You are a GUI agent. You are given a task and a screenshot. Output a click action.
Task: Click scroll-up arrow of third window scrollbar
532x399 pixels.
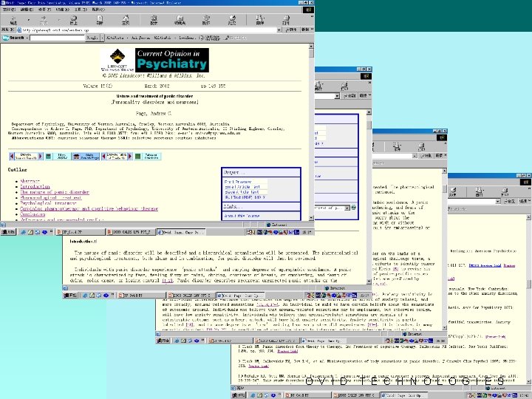(444, 171)
